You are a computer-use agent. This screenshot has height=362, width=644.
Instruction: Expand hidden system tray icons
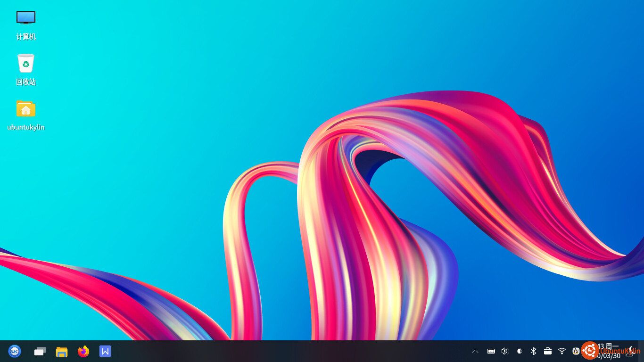tap(475, 351)
